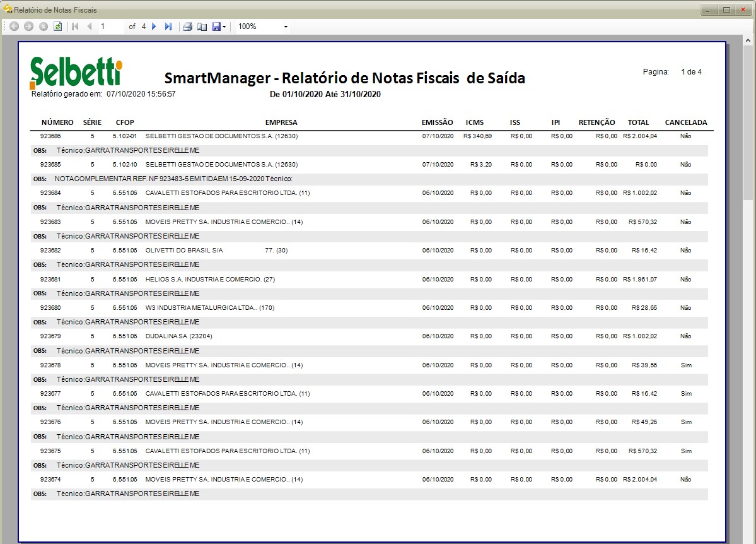Click the EMISSÃO column header

[x=438, y=122]
